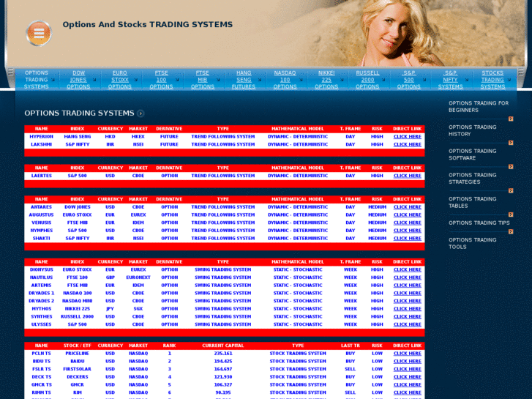Click CLICK HERE link for Nymphes row
The height and width of the screenshot is (399, 532).
coord(407,231)
